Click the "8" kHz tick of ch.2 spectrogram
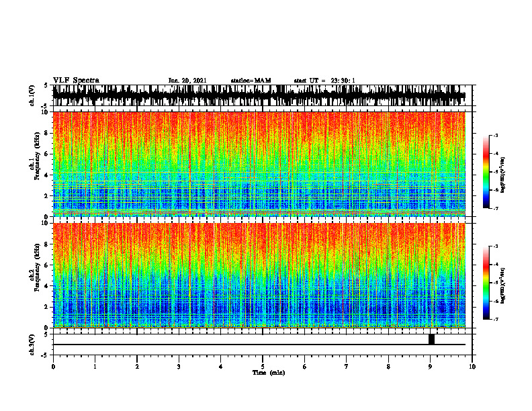 click(48, 244)
